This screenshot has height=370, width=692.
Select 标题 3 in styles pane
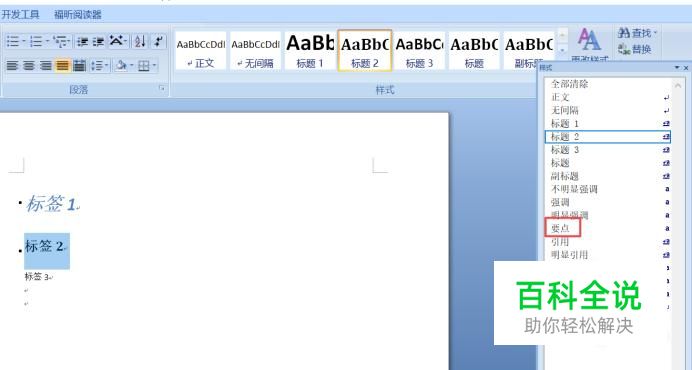tap(608, 150)
